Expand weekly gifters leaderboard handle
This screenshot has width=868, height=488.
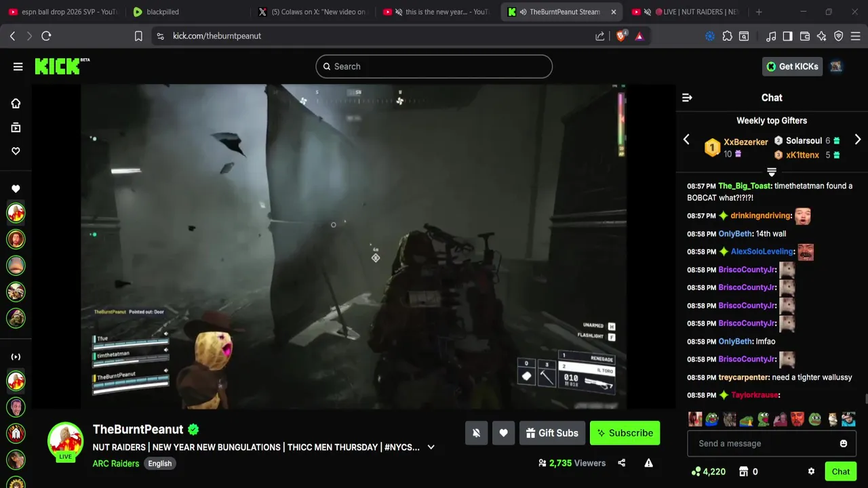click(x=772, y=171)
